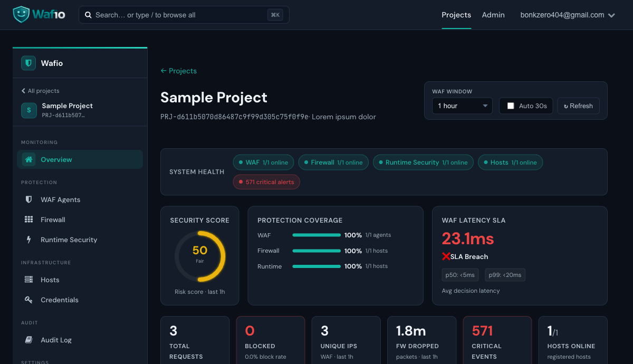Click the p50: <5ms badge
This screenshot has height=364, width=633.
tap(461, 275)
